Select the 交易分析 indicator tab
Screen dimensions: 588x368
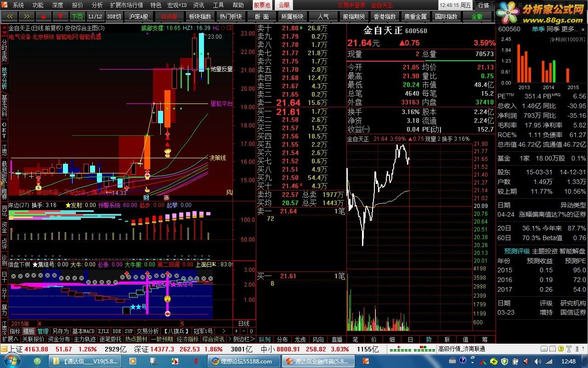pyautogui.click(x=147, y=331)
